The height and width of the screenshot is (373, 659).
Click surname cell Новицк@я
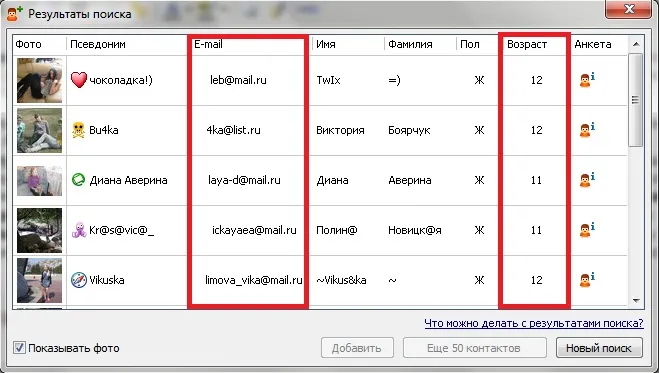415,230
